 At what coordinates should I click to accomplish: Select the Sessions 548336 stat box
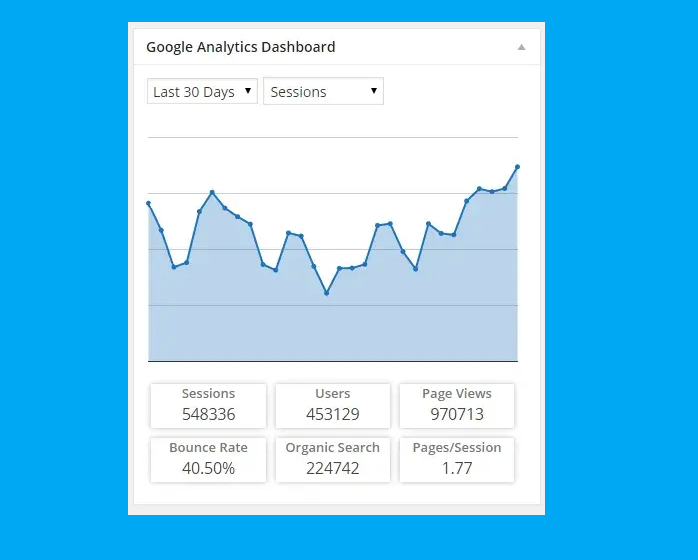208,406
